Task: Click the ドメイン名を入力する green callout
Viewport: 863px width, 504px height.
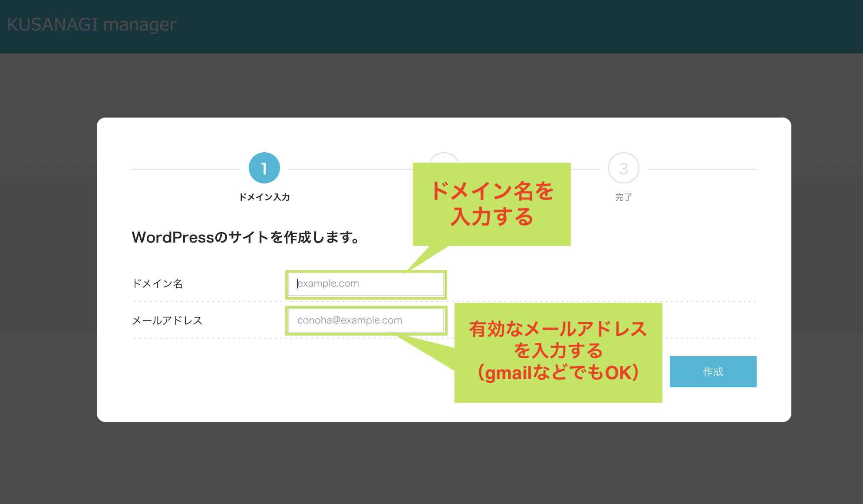Action: [491, 204]
